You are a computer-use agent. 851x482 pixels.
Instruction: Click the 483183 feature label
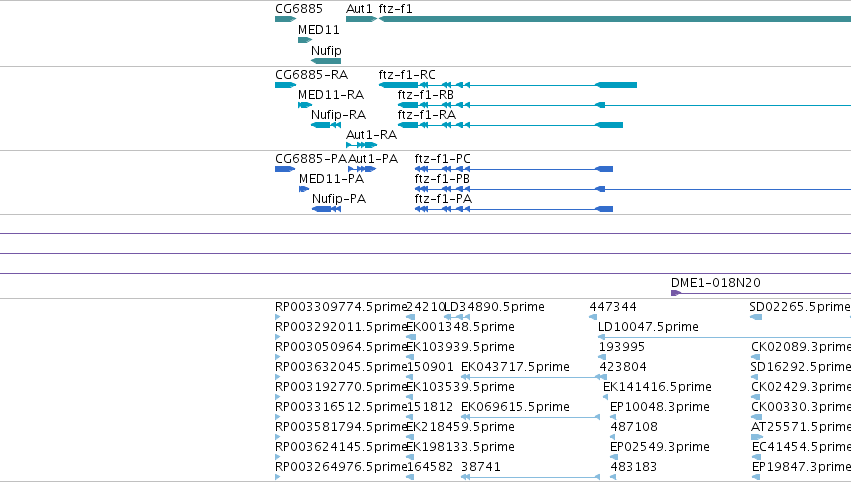pyautogui.click(x=633, y=467)
